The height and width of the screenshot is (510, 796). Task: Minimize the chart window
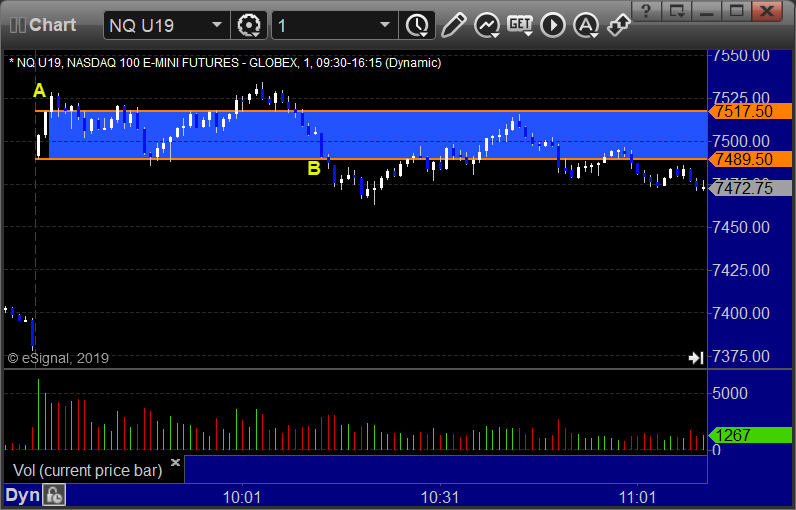point(707,11)
